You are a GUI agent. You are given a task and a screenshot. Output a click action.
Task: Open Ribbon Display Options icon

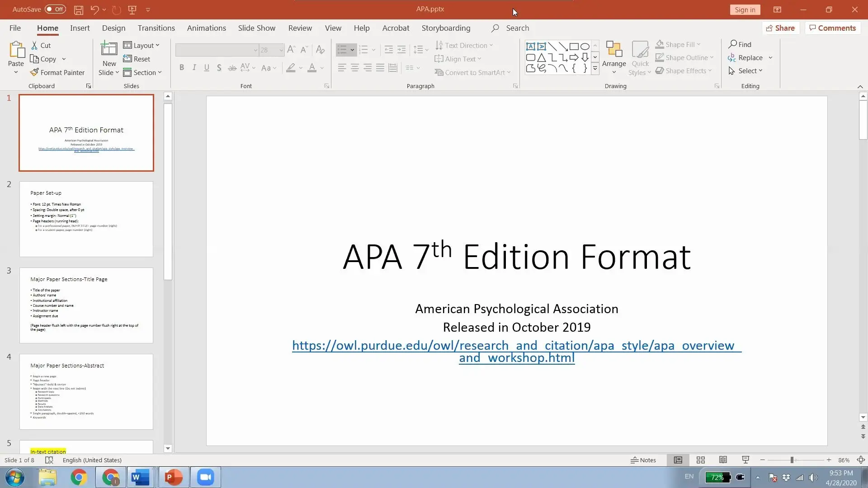pos(777,9)
